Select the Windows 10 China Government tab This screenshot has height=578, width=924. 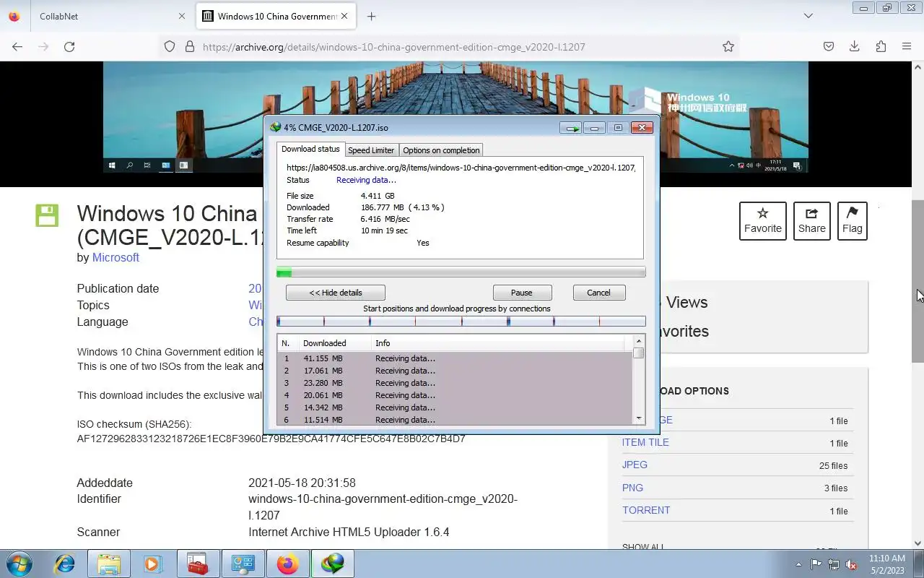coord(276,16)
